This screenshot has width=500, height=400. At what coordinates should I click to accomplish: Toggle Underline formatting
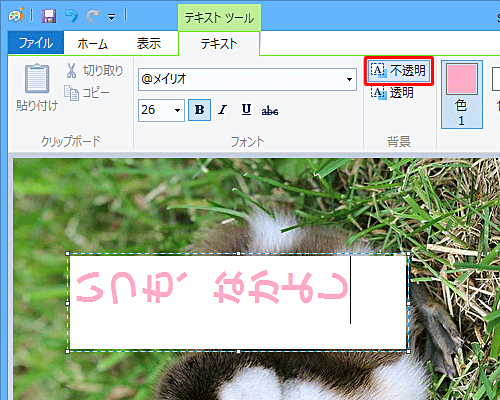[246, 110]
